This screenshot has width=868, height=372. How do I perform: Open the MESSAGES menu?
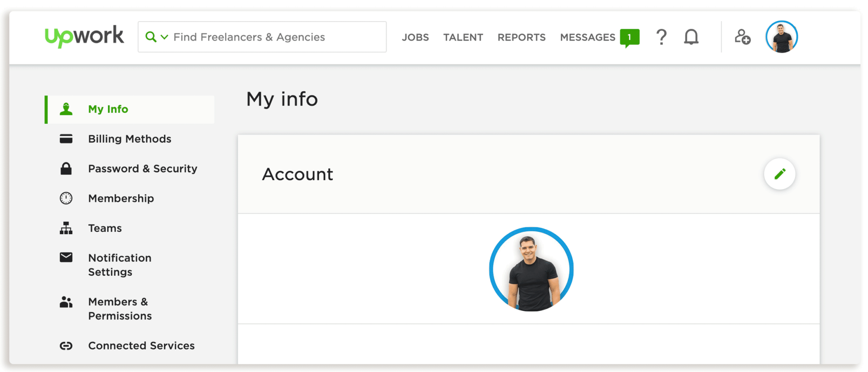[589, 37]
